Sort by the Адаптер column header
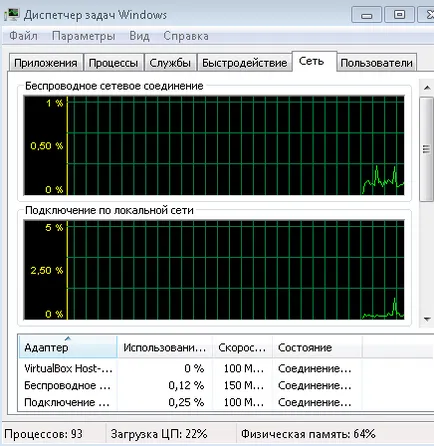 (x=68, y=347)
